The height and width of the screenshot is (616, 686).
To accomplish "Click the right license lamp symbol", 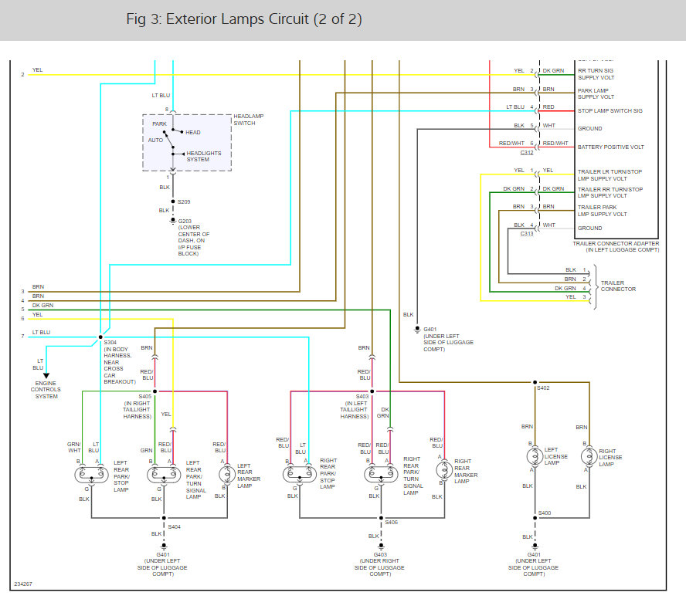I will coord(589,457).
